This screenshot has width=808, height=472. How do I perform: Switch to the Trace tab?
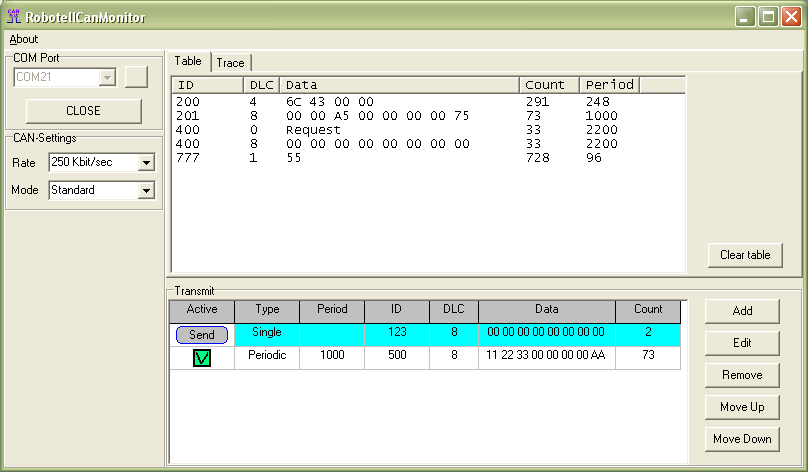coord(230,63)
